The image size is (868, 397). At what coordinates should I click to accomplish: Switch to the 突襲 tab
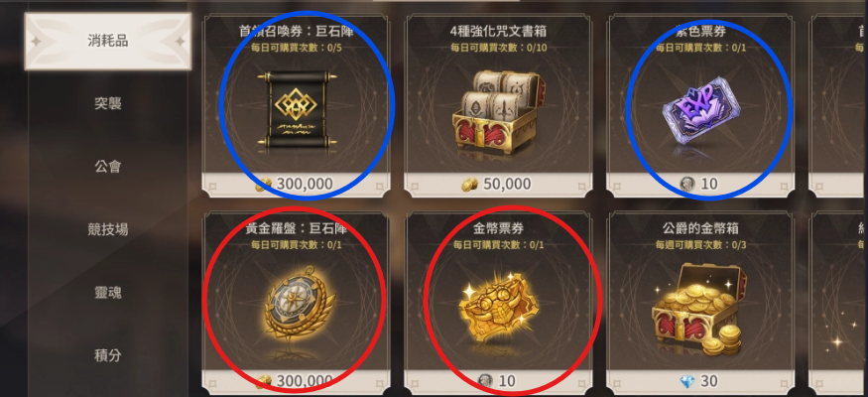pyautogui.click(x=108, y=103)
